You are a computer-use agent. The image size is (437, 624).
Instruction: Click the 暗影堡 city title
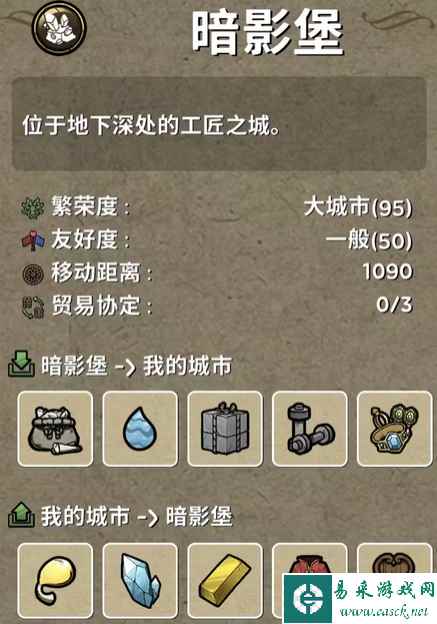pyautogui.click(x=268, y=32)
